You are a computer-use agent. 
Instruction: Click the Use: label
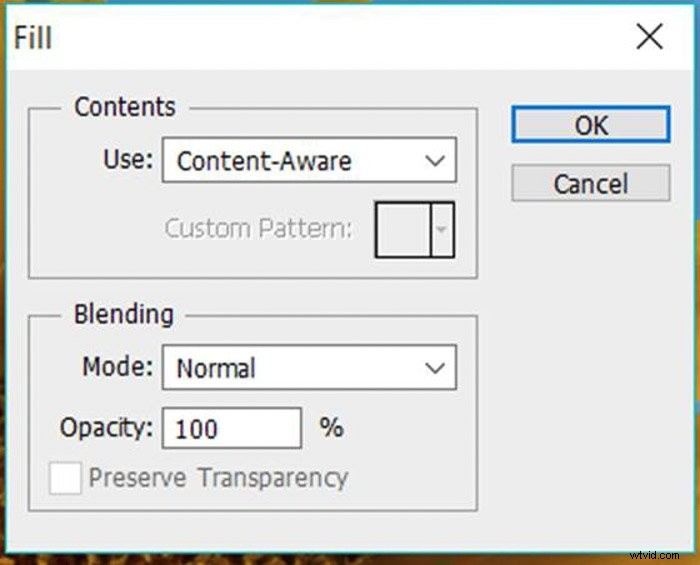[128, 160]
